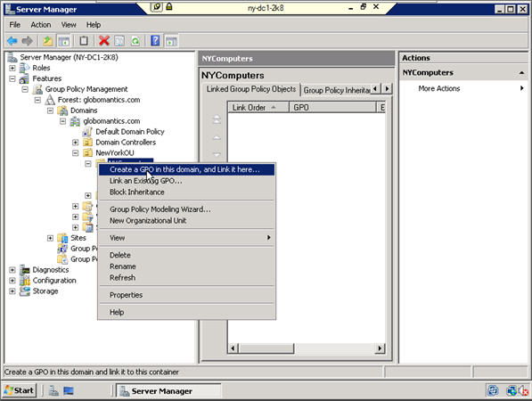The image size is (532, 401).
Task: Click the NewYorkOU folder icon
Action: pos(87,152)
